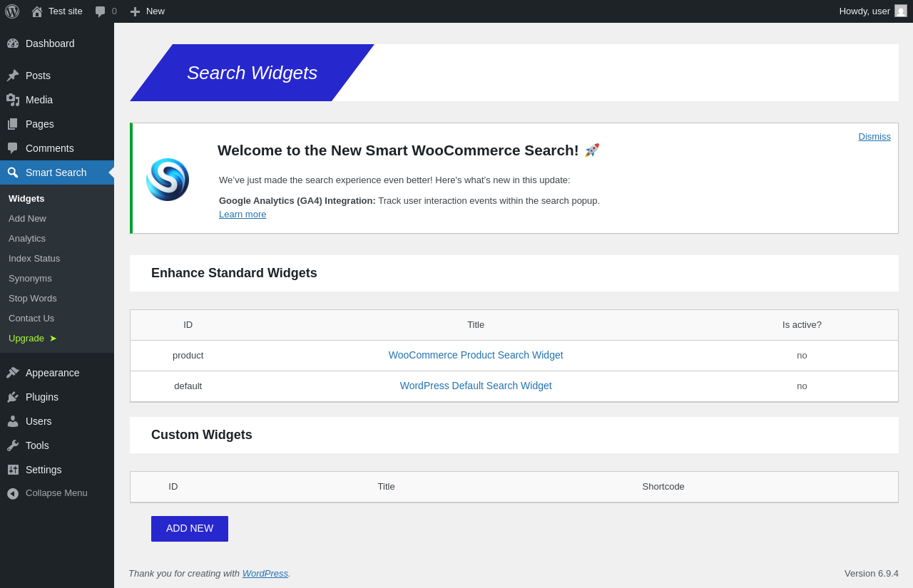Click the Appearance paintbrush icon
Image resolution: width=913 pixels, height=588 pixels.
[x=13, y=373]
